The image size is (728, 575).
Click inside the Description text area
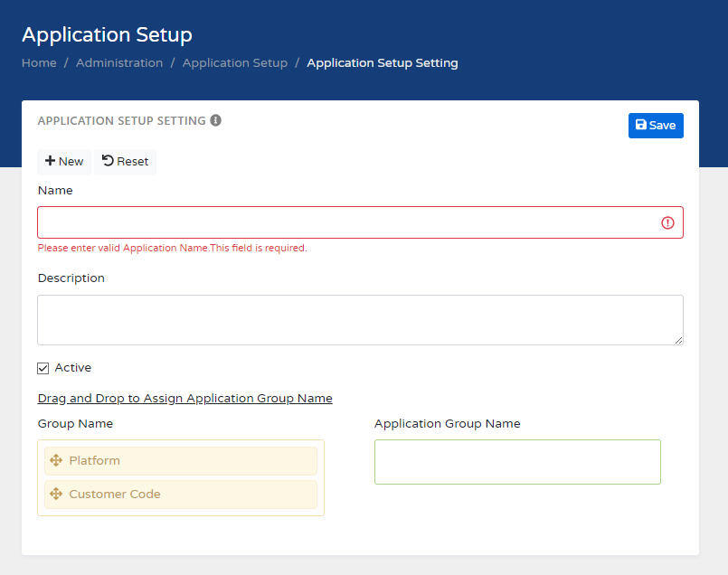[x=360, y=319]
